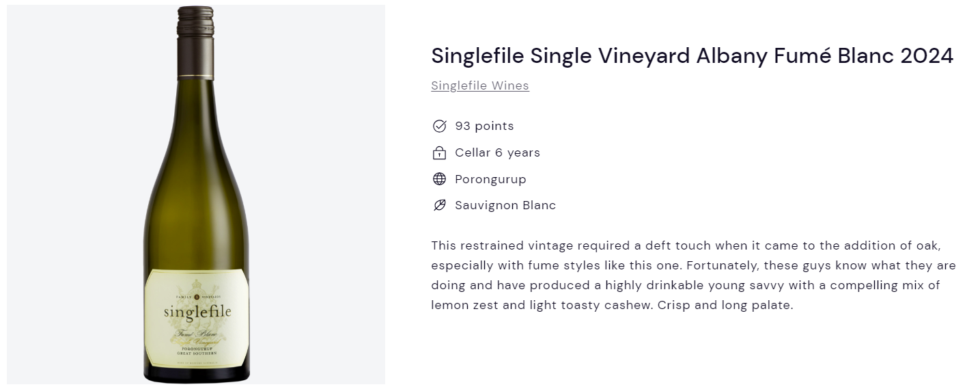Click the padlock cellar icon

tap(440, 152)
